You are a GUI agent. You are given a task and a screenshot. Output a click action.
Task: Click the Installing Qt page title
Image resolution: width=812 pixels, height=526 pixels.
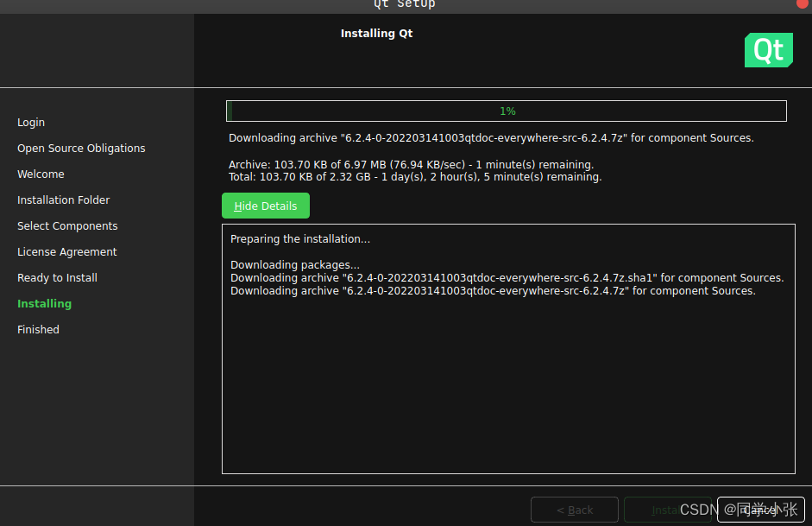pos(376,33)
